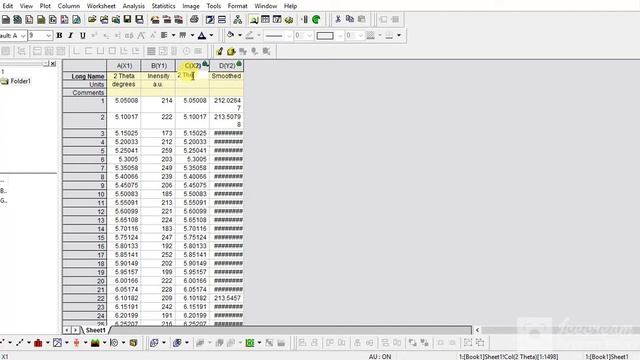This screenshot has width=640, height=360.
Task: Click the Results Log icon
Action: click(265, 19)
